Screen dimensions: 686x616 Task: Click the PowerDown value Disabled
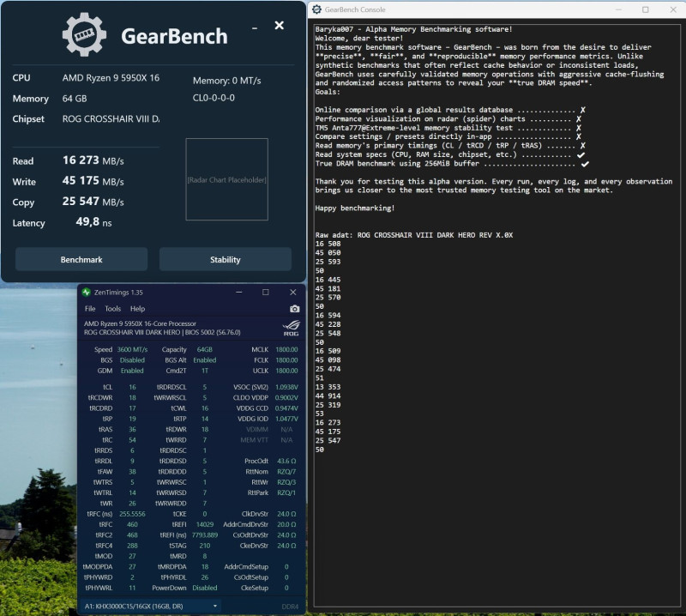click(205, 588)
